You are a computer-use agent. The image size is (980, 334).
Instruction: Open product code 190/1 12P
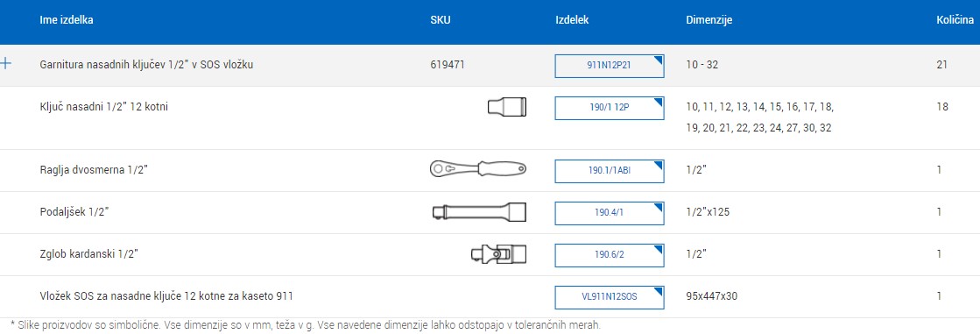click(610, 108)
